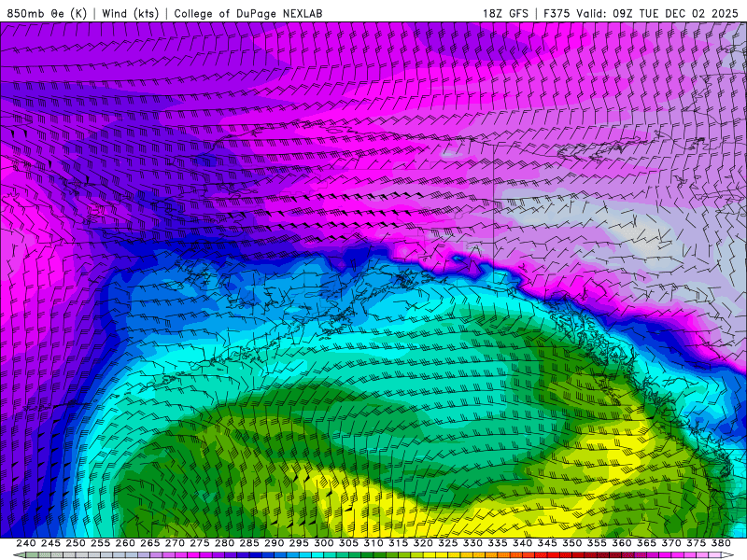747x560 pixels.
Task: Select the 350 value on the color scale
Action: pyautogui.click(x=572, y=543)
